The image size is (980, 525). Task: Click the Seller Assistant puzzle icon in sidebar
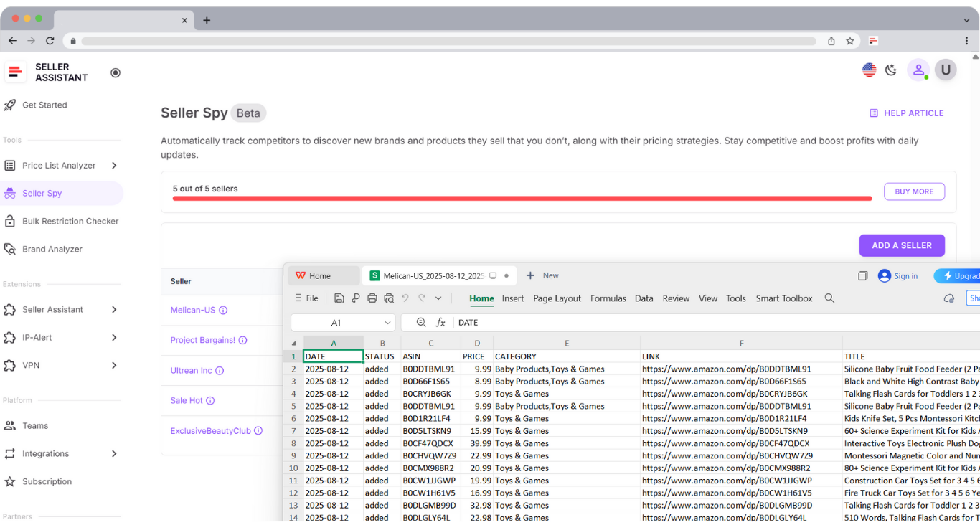[10, 310]
